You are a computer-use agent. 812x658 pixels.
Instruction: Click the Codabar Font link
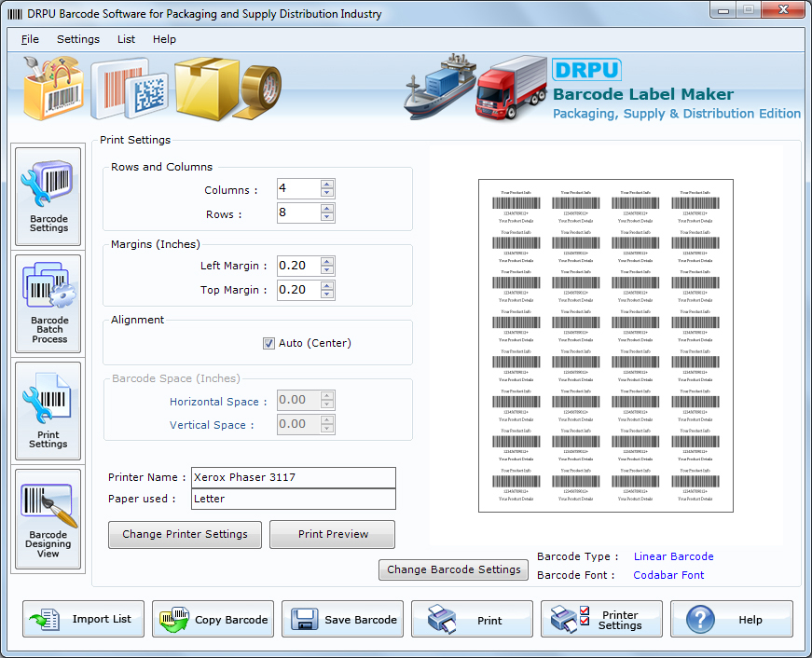668,573
